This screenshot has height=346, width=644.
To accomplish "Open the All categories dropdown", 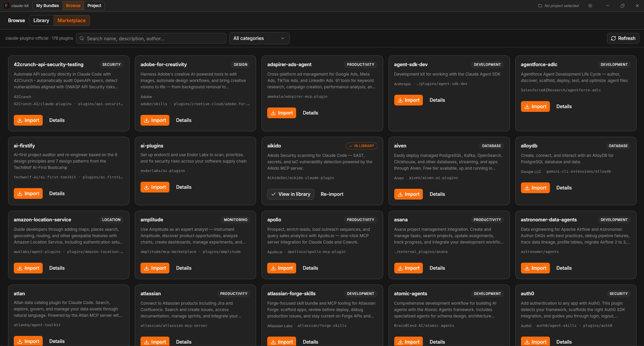I will (x=259, y=38).
